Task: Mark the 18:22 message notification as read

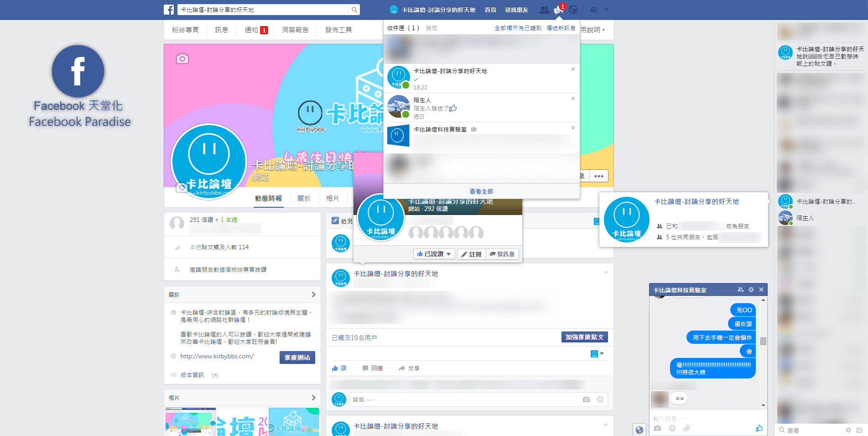Action: [x=573, y=69]
